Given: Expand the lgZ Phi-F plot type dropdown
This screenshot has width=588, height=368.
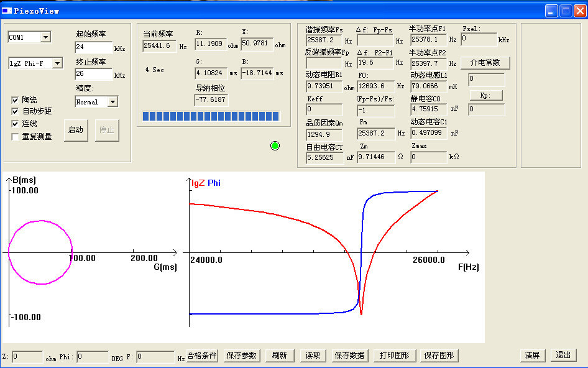Looking at the screenshot, I should click(57, 63).
